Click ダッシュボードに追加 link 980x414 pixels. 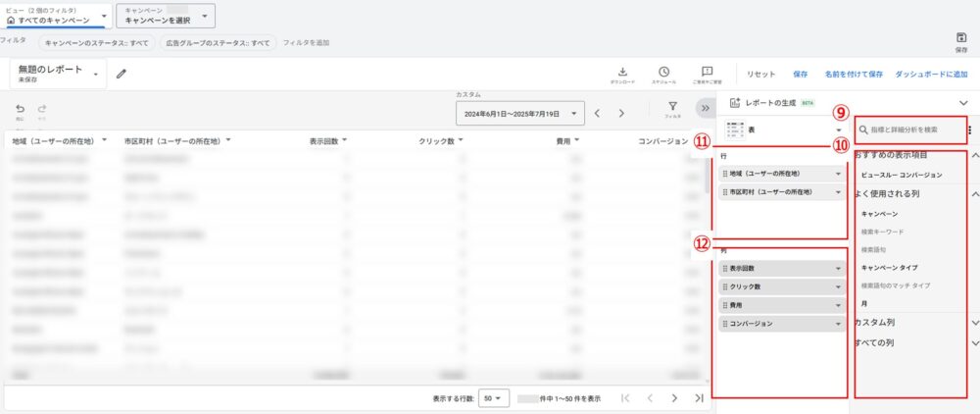931,75
